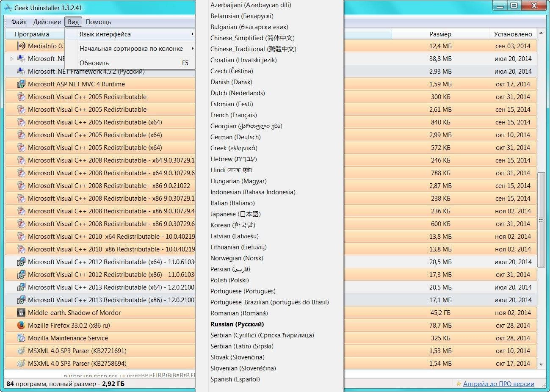550x392 pixels.
Task: Choose Korean from language list
Action: (233, 225)
